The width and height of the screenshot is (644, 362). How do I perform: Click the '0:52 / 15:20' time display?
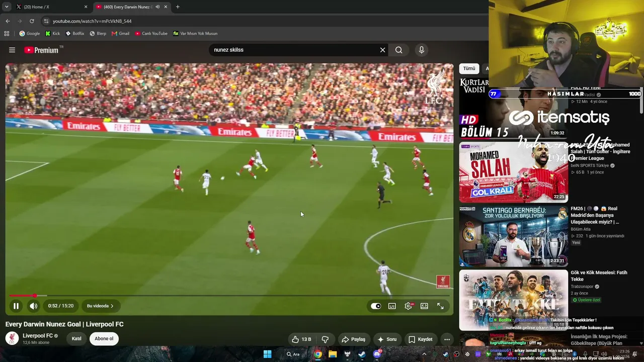coord(61,306)
